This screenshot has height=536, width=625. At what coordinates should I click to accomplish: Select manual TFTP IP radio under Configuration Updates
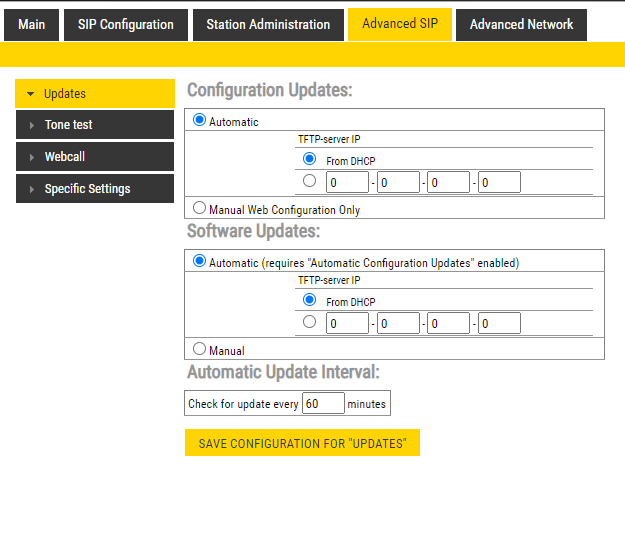(309, 181)
